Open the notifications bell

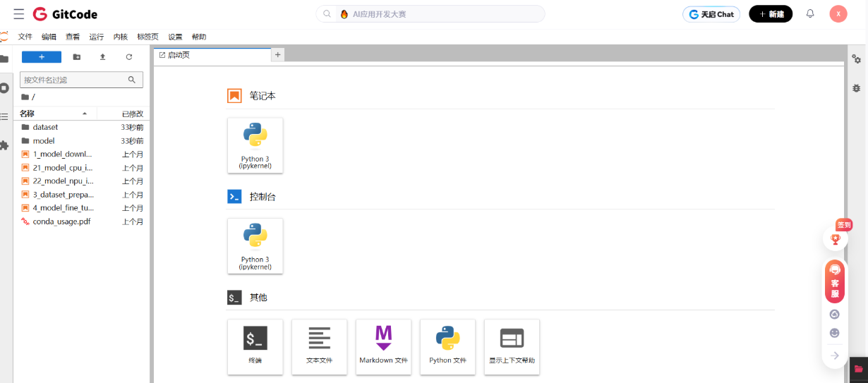pyautogui.click(x=810, y=14)
